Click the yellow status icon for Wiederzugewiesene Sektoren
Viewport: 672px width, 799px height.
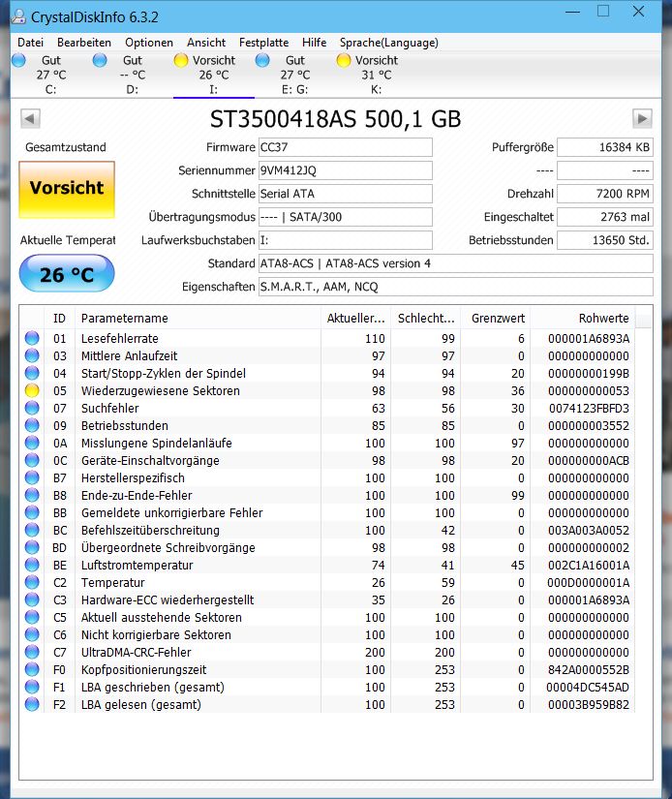32,391
